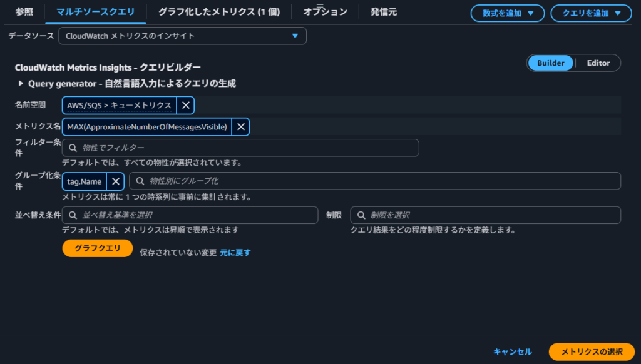The height and width of the screenshot is (364, 641).
Task: Switch to Builder mode
Action: click(x=550, y=63)
